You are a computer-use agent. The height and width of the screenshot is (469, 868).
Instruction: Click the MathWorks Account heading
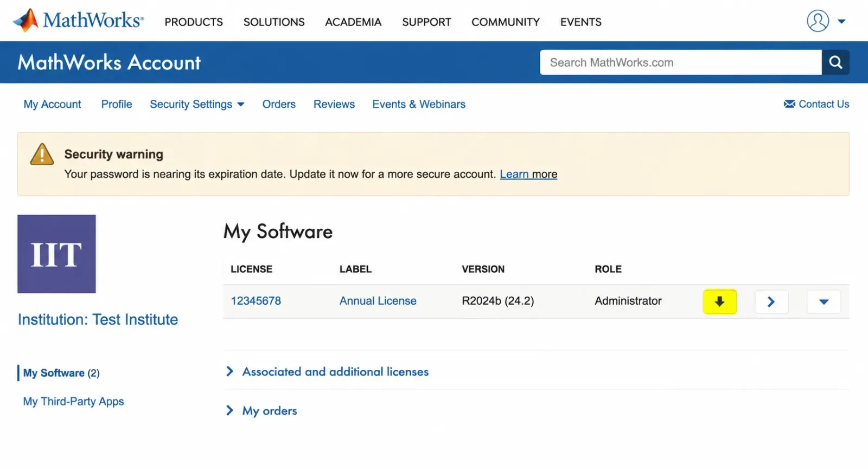point(109,62)
